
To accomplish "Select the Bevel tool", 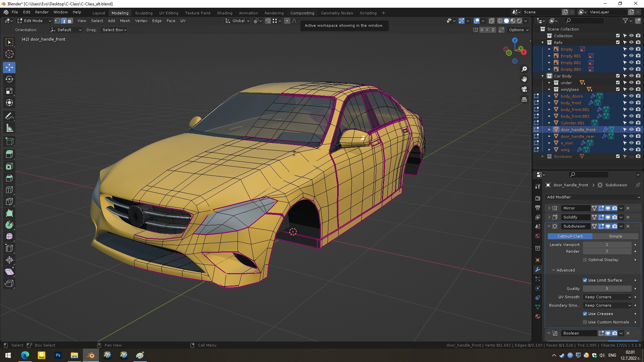I will click(9, 178).
